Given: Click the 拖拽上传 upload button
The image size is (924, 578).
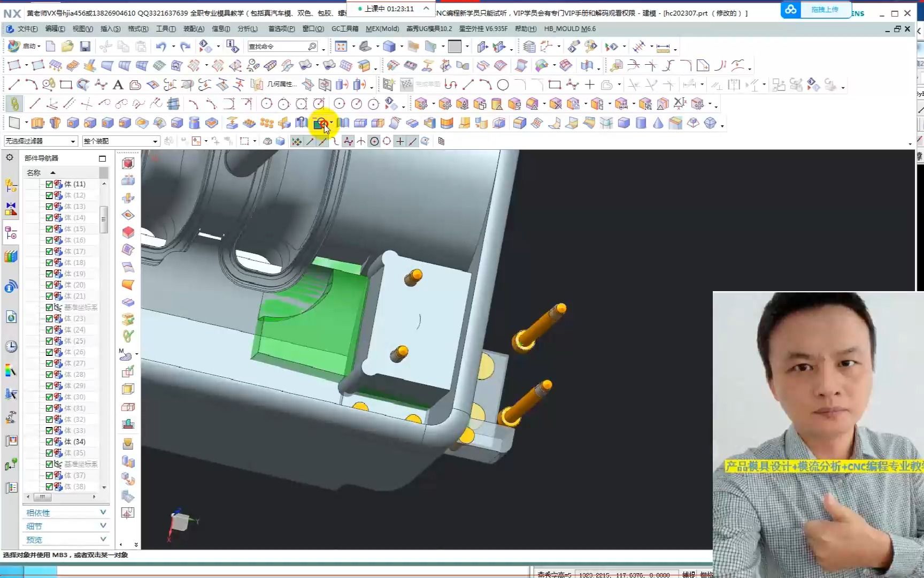Looking at the screenshot, I should pos(825,10).
